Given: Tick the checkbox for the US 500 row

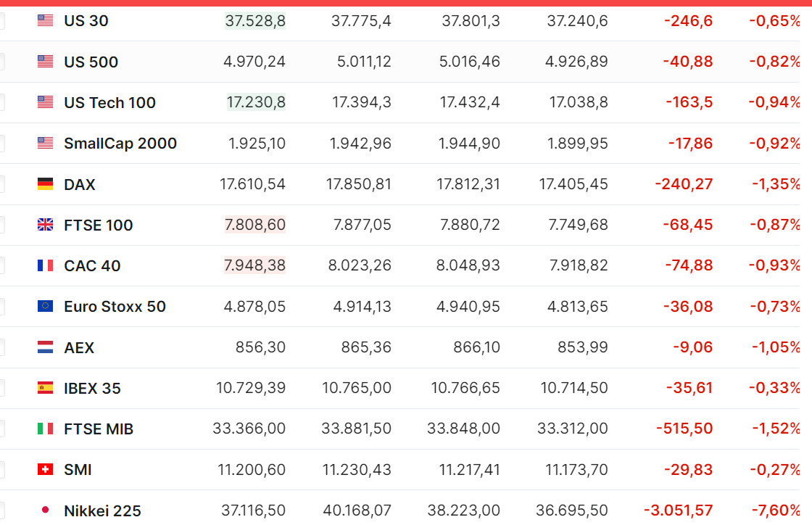Looking at the screenshot, I should coord(1,62).
